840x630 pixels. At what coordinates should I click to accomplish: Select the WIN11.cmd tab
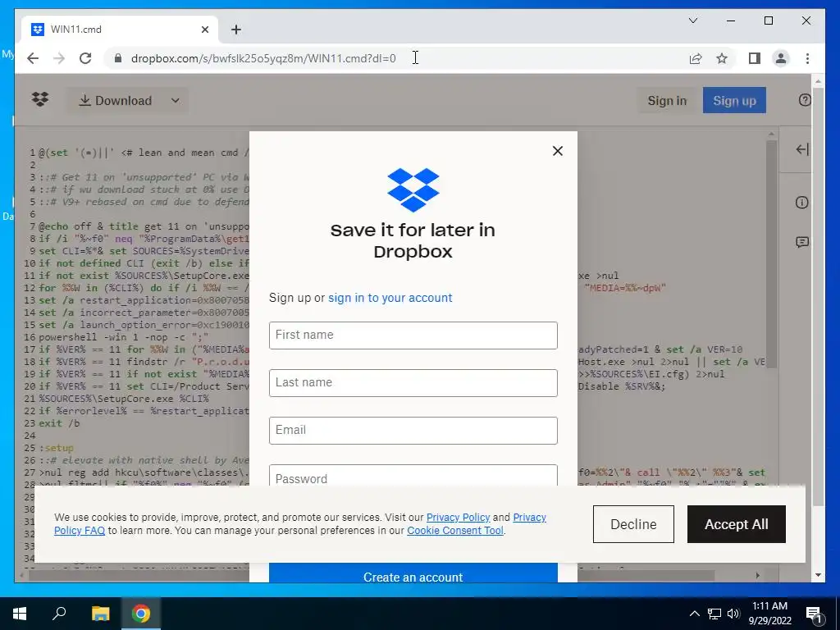point(120,30)
